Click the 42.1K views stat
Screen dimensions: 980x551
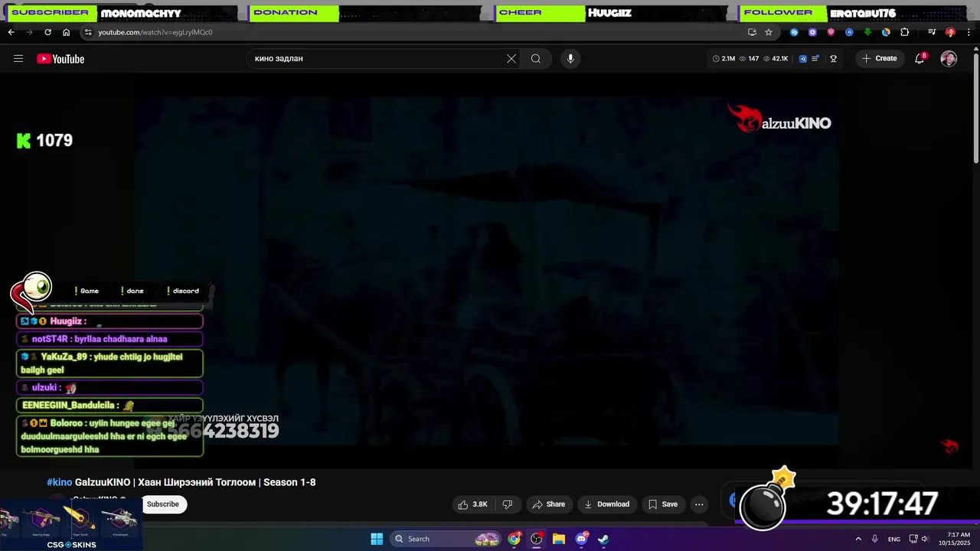tap(775, 59)
